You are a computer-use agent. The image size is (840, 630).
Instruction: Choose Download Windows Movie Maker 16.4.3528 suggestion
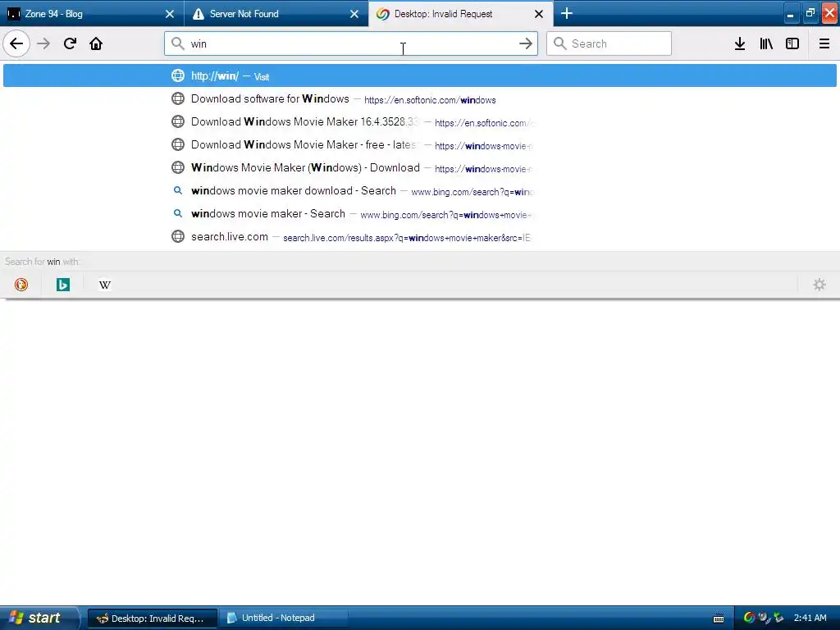click(x=420, y=122)
